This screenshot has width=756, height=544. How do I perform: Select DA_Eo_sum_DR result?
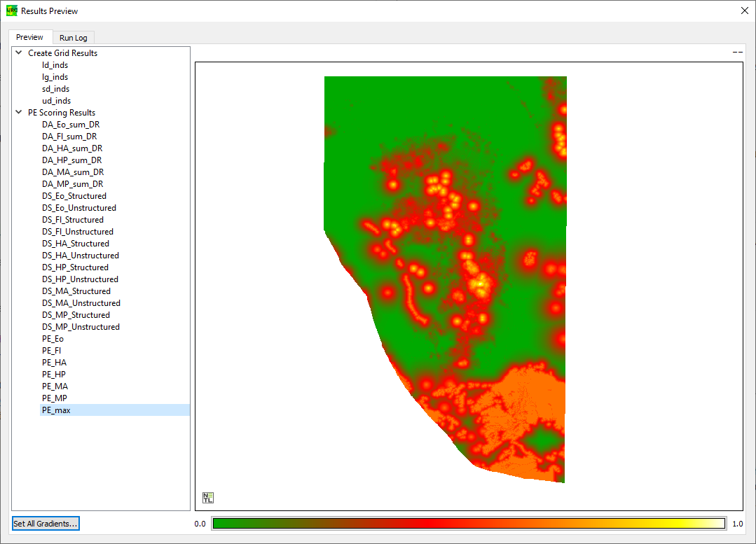[71, 125]
